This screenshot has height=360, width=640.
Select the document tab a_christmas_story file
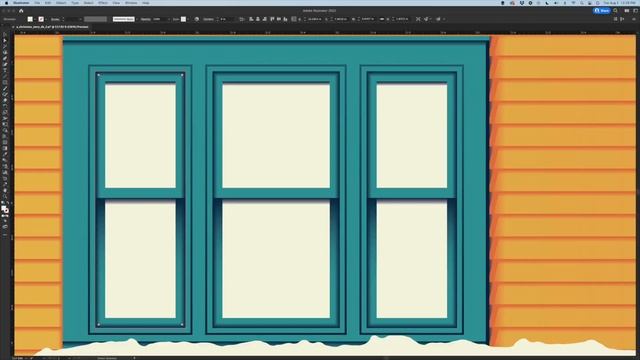(52, 27)
